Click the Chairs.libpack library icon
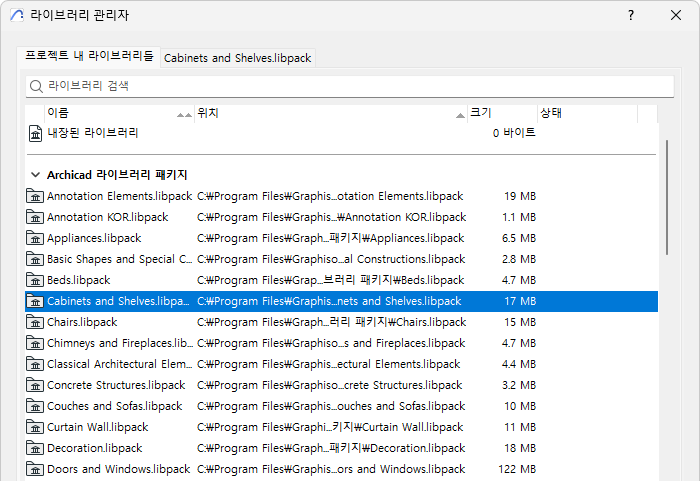 [x=35, y=322]
